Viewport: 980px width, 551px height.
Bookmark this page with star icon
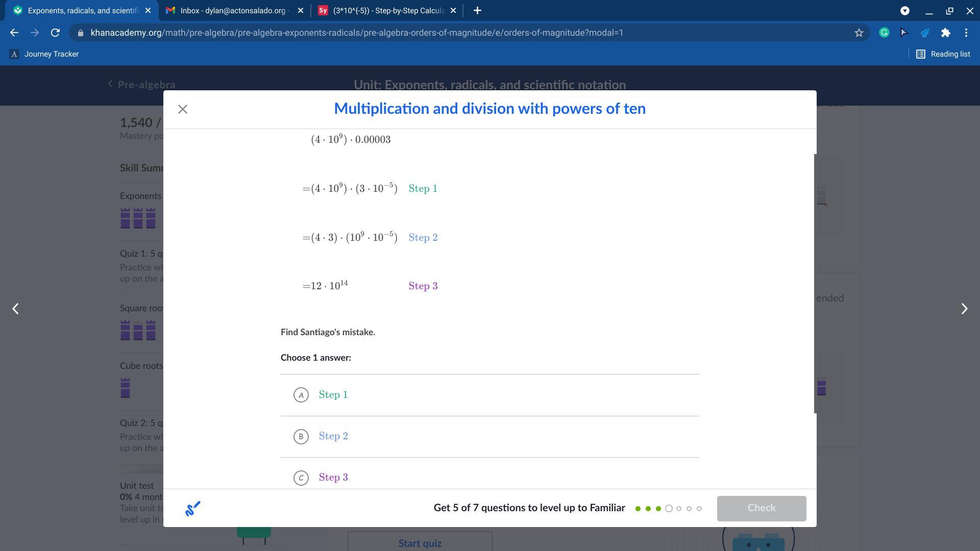859,33
